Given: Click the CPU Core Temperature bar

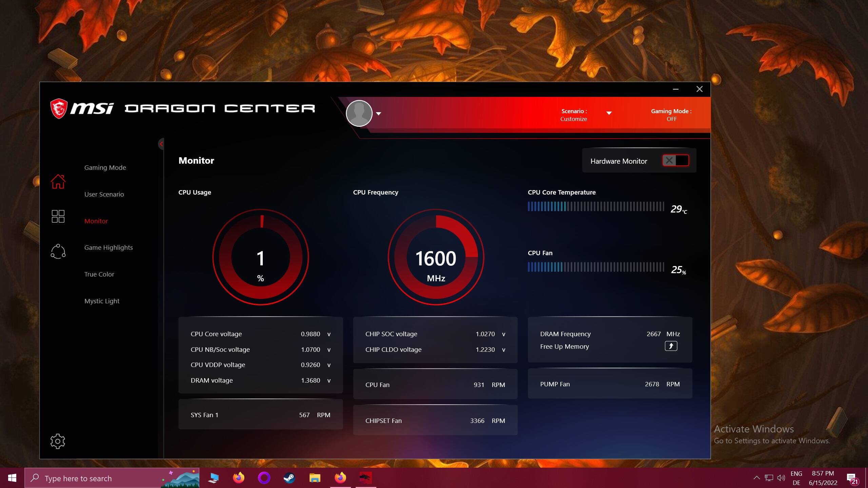Looking at the screenshot, I should [x=596, y=206].
